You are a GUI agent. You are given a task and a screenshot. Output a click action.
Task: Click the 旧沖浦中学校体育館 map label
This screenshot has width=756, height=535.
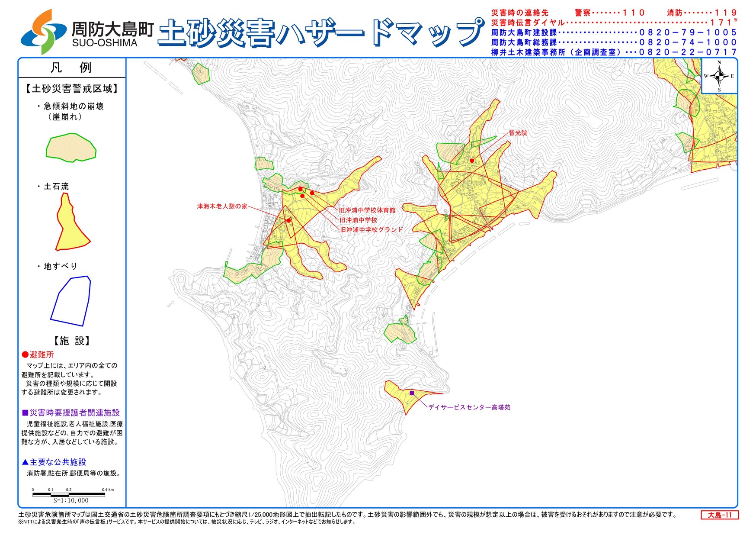click(367, 210)
